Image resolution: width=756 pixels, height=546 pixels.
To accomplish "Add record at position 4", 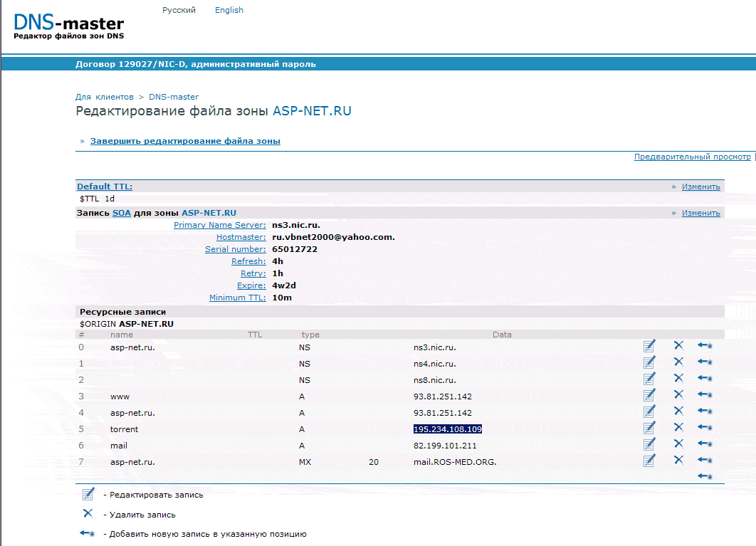I will point(705,411).
